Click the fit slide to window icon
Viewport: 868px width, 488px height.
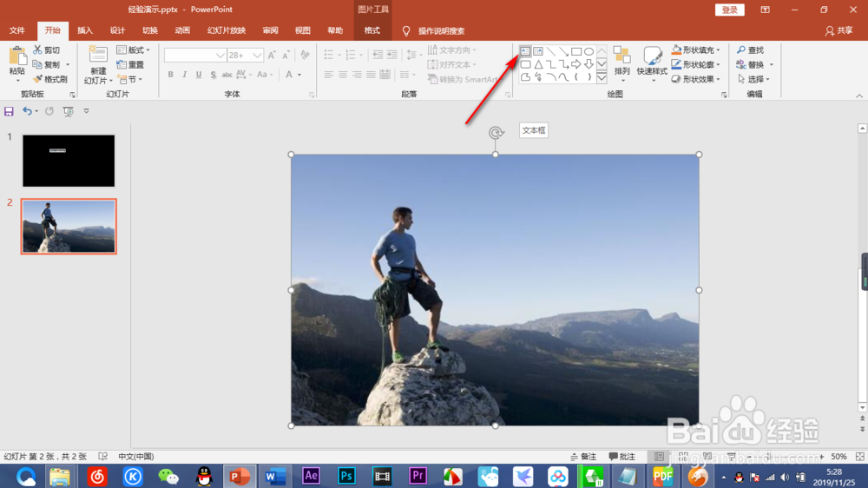coord(859,457)
